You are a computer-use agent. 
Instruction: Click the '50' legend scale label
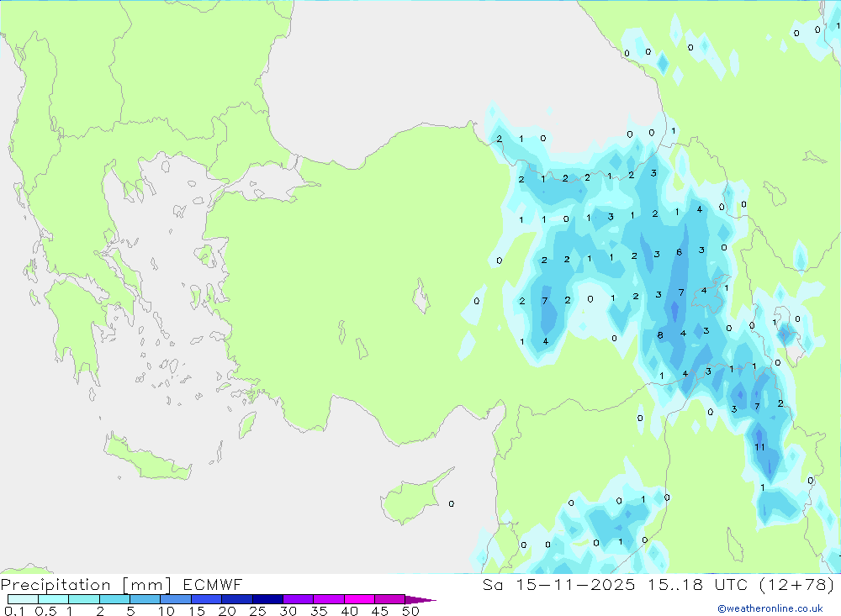[410, 611]
